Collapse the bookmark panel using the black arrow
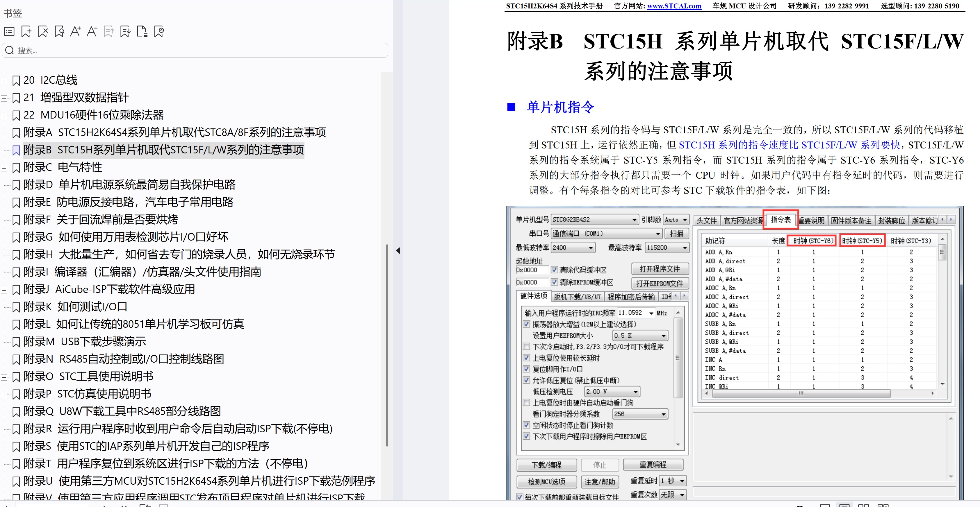 (x=398, y=250)
